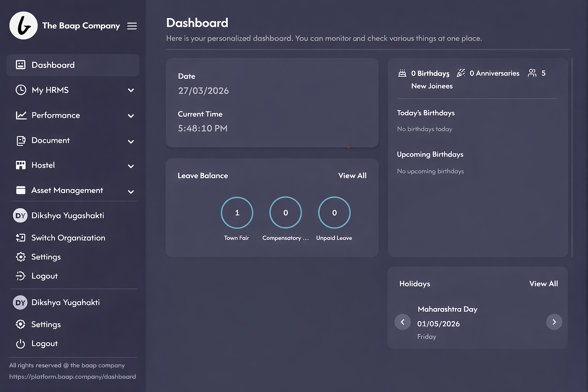Open Settings below Switch Organization

[46, 257]
